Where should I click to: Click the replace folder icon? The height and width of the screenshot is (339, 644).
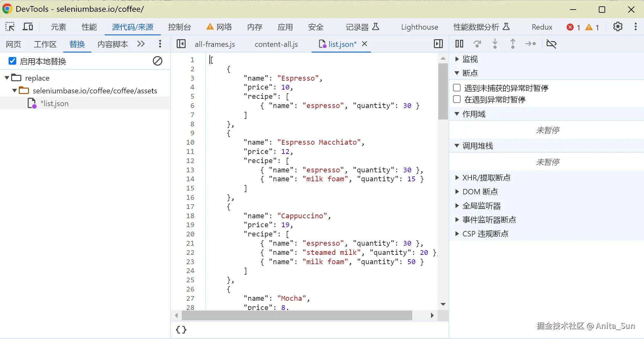16,78
